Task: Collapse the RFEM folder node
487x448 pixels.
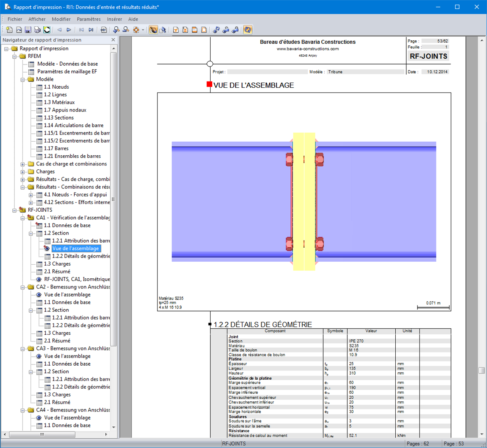Action: 14,56
